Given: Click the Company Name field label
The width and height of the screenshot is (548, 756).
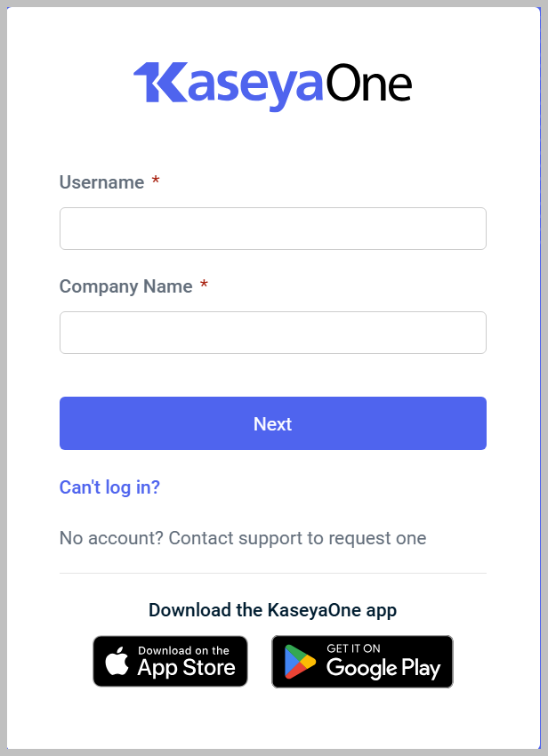Looking at the screenshot, I should (126, 286).
